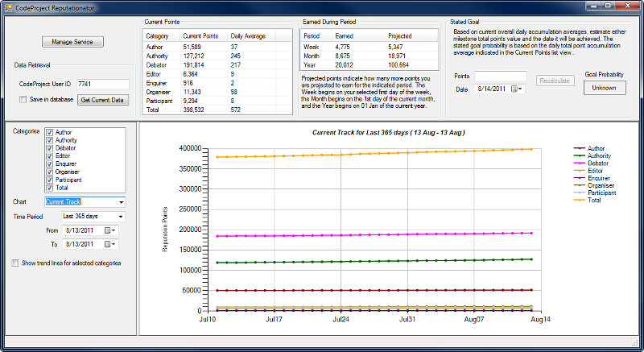644x352 pixels.
Task: Uncheck the Enquirer category checkbox
Action: pyautogui.click(x=49, y=164)
